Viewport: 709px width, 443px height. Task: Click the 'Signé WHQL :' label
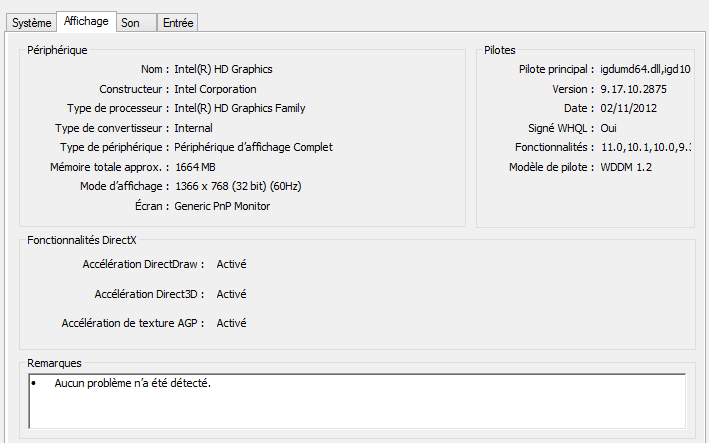click(x=561, y=128)
